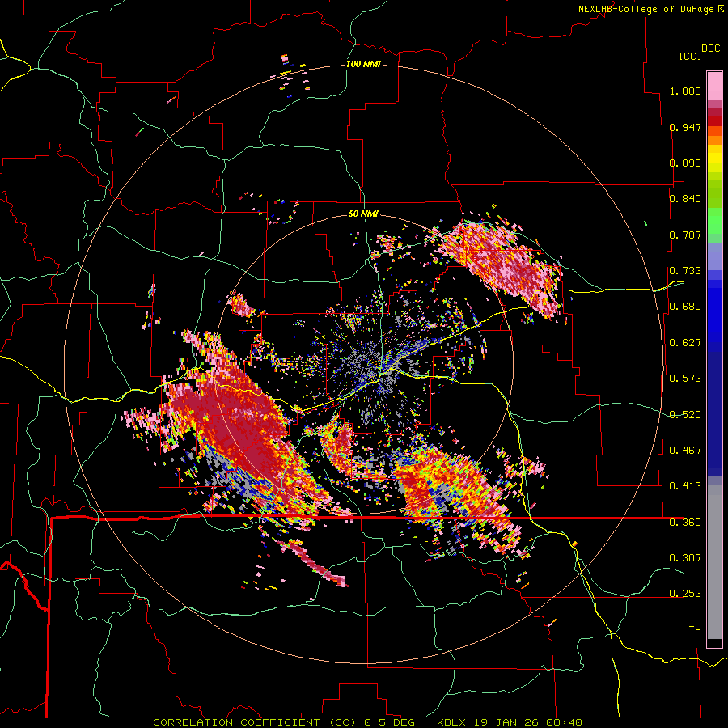Click the 0.733 scale value
728x728 pixels.
(685, 271)
